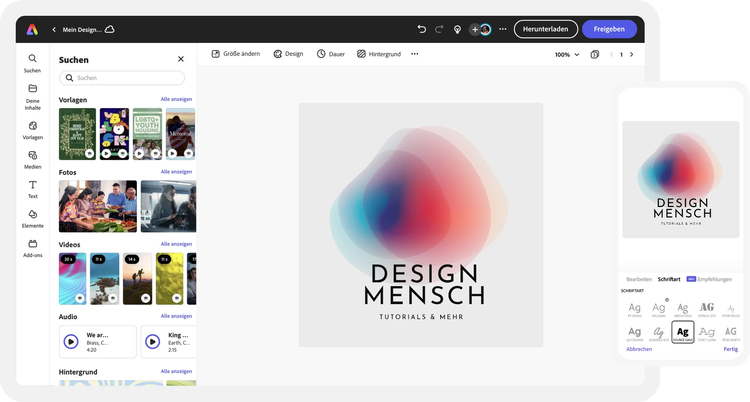Play the 'King ...' audio track
The image size is (750, 402).
(153, 341)
